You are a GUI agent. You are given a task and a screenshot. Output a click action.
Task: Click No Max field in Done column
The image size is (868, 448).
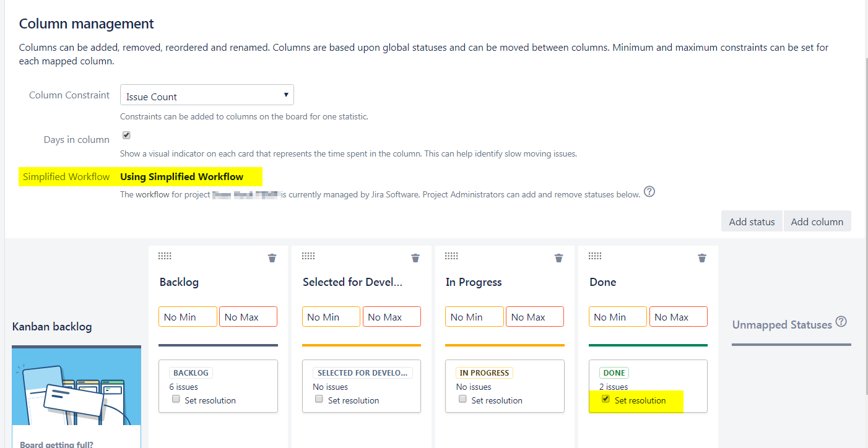pyautogui.click(x=678, y=317)
